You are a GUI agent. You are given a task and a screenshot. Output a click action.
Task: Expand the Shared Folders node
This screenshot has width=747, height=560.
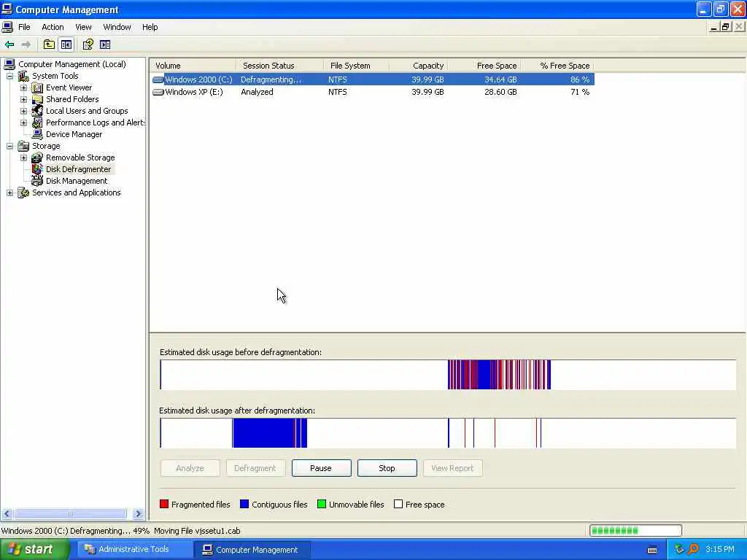coord(23,99)
